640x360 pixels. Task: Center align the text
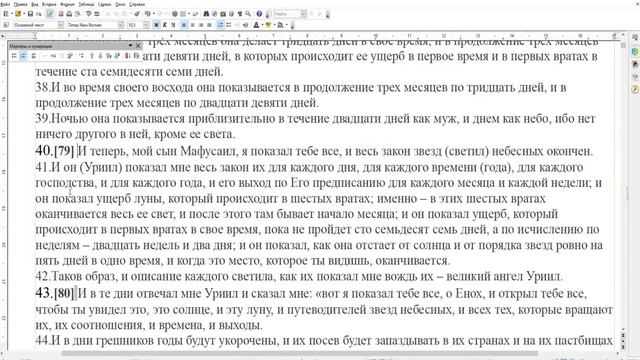click(193, 25)
